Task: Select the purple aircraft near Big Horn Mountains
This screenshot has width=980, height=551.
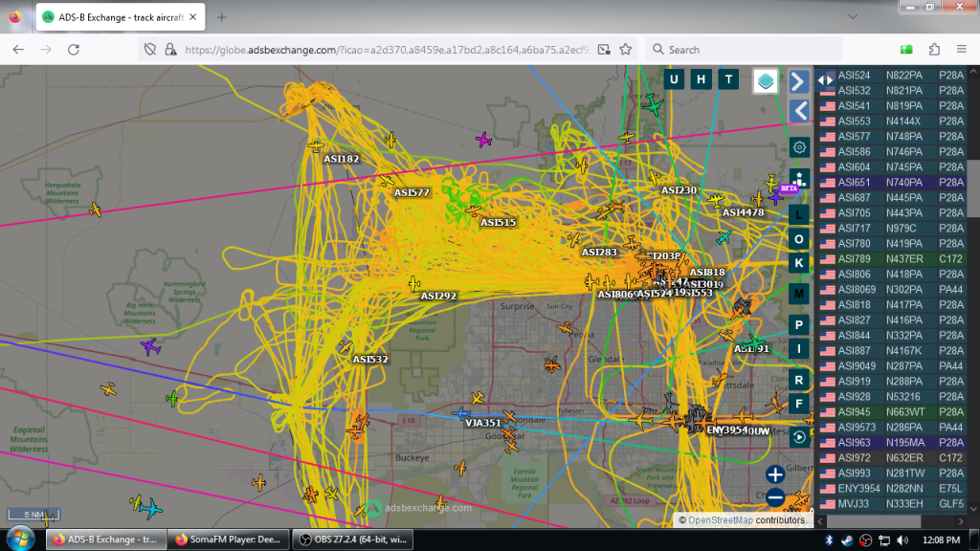Action: click(x=150, y=345)
